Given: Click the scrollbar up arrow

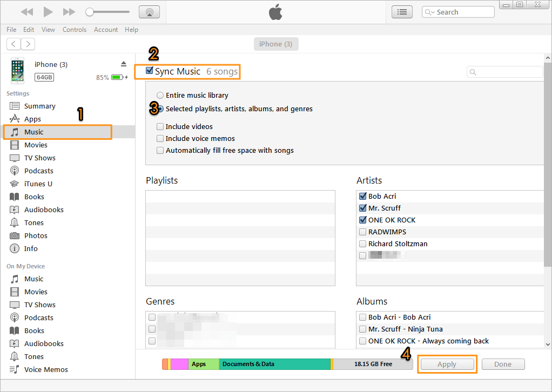Looking at the screenshot, I should (x=548, y=58).
